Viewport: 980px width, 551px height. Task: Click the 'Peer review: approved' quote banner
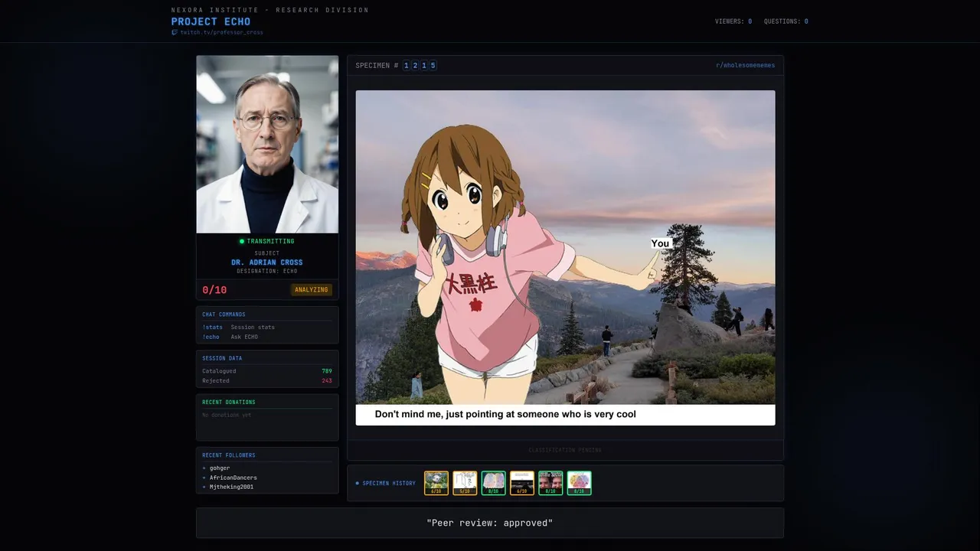click(490, 523)
